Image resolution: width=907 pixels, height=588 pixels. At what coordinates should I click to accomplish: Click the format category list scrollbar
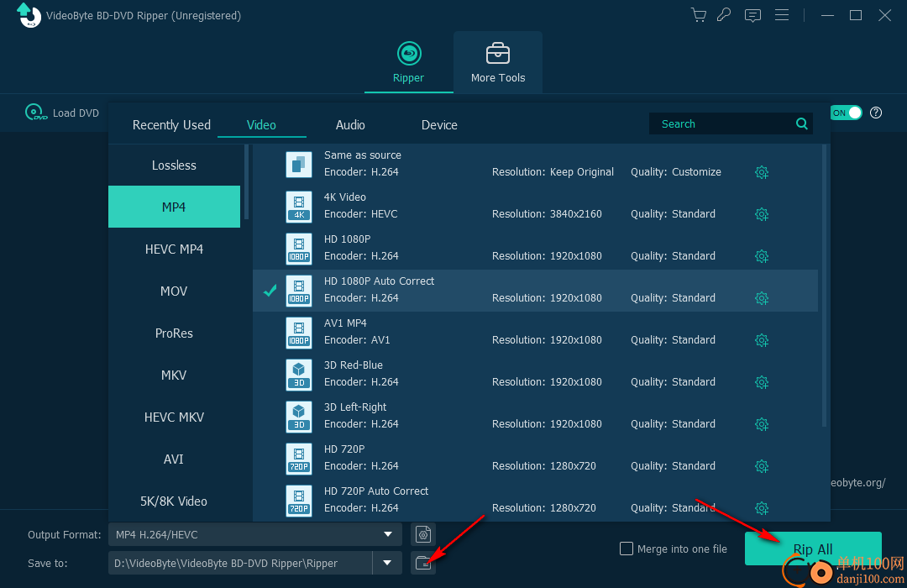coord(246,181)
